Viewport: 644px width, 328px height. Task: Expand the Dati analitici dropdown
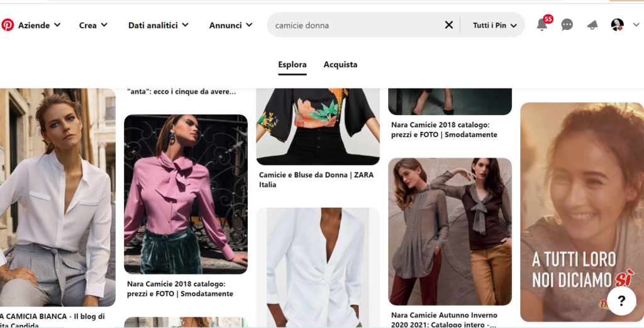click(x=158, y=25)
